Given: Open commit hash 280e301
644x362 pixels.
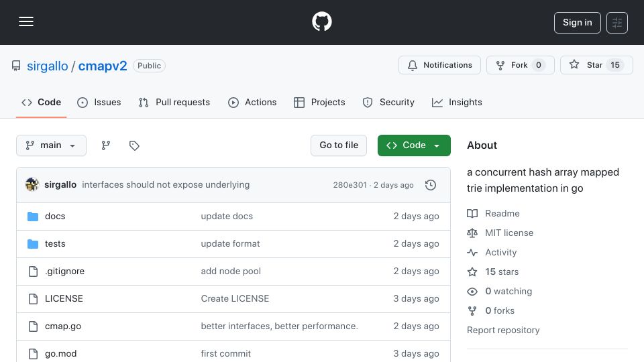Looking at the screenshot, I should click(350, 185).
